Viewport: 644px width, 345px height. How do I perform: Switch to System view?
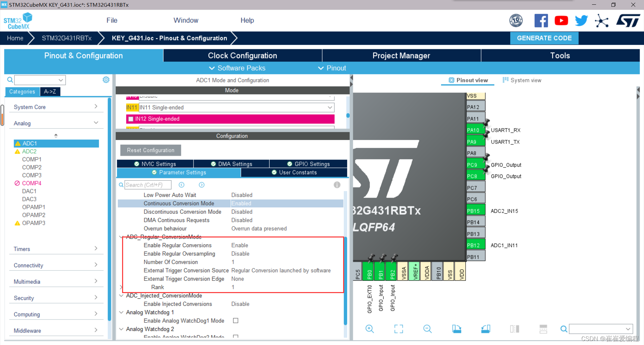point(522,80)
